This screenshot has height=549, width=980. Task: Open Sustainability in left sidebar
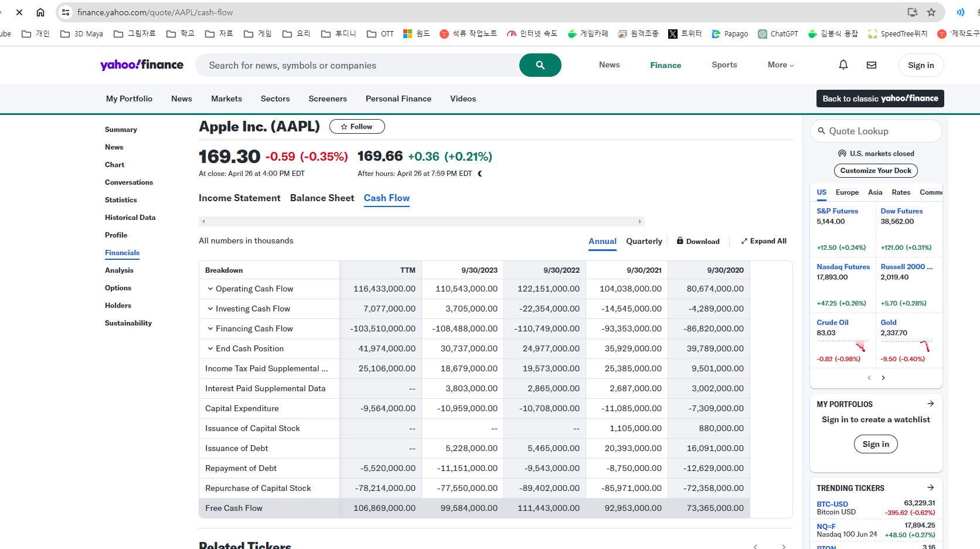tap(128, 323)
